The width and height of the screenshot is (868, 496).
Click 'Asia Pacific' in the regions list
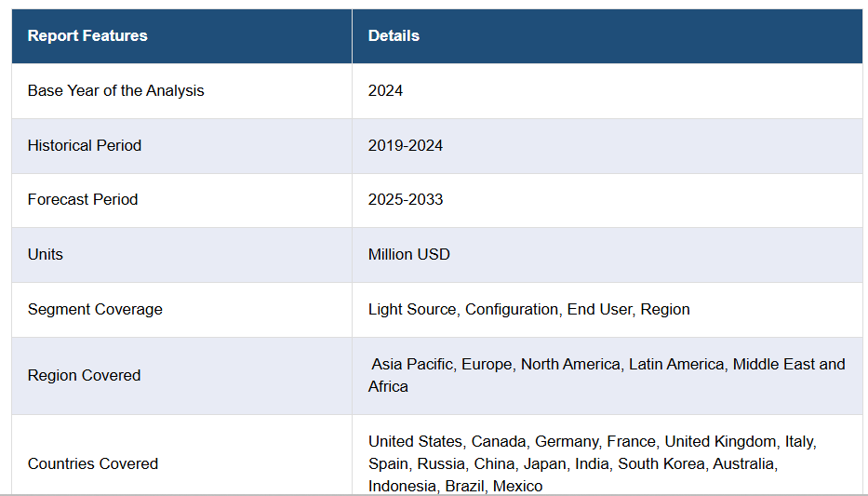414,365
